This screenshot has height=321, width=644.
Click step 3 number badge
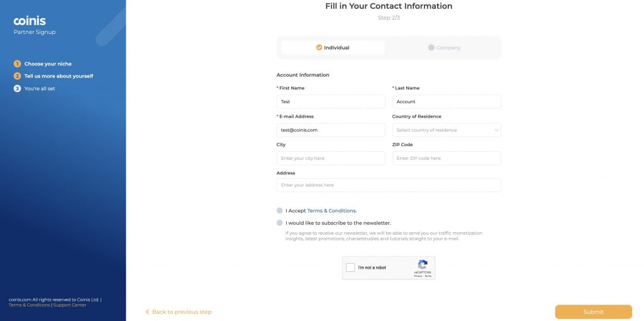coord(18,89)
